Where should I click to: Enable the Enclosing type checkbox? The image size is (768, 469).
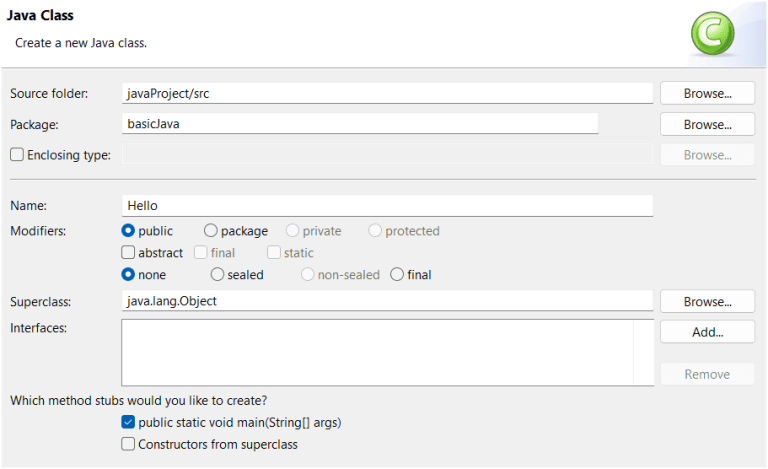point(17,155)
